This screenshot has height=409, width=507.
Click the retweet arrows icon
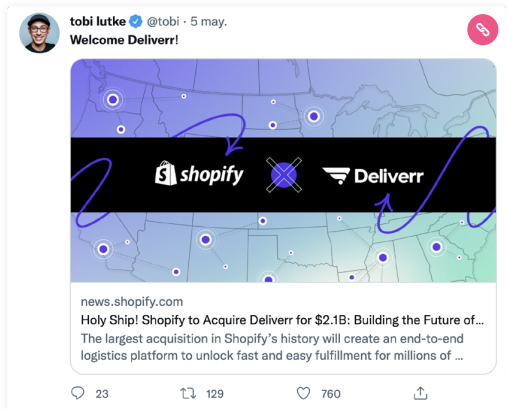(188, 393)
